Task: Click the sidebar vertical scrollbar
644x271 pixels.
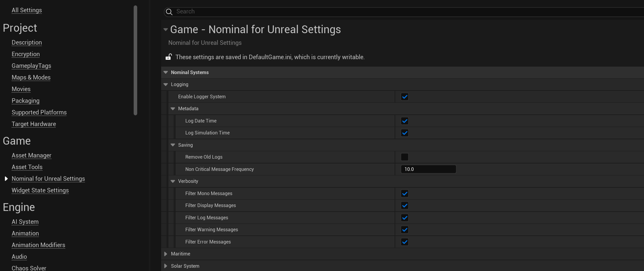Action: coord(135,60)
